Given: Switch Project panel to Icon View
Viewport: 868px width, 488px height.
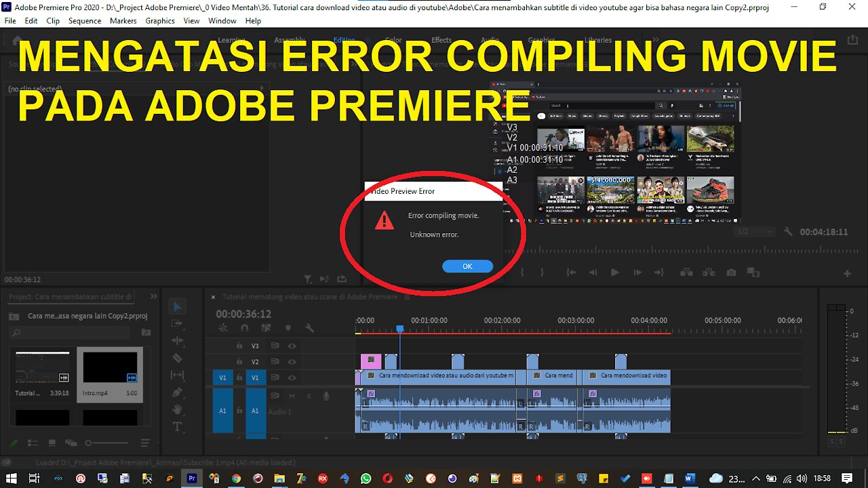Looking at the screenshot, I should click(52, 443).
